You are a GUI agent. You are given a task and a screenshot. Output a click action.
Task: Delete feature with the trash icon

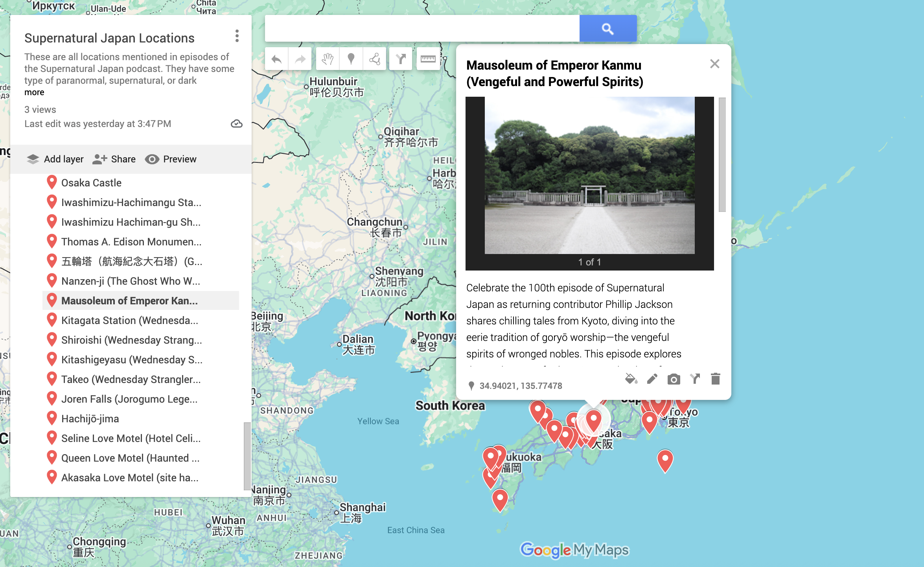(x=716, y=379)
